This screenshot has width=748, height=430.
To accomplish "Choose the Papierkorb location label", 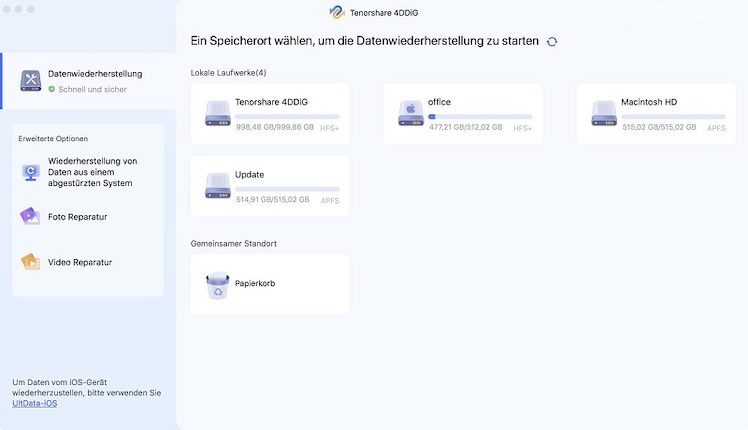I will [x=255, y=284].
